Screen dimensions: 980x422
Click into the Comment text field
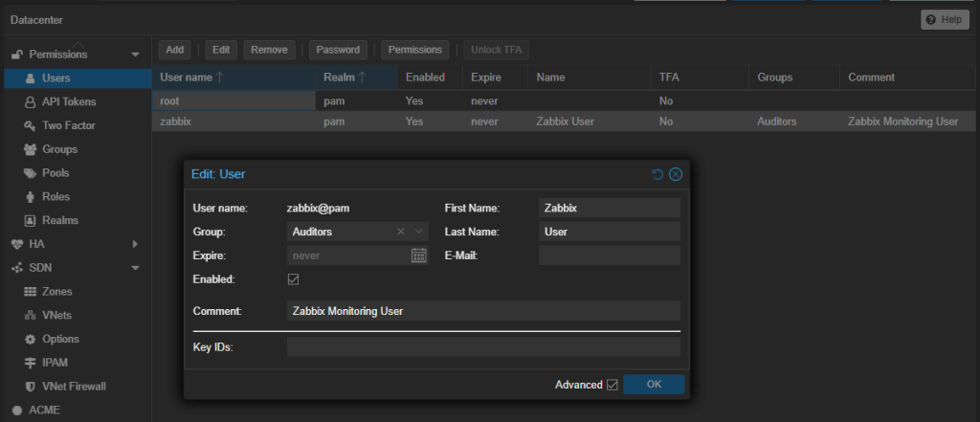click(x=483, y=311)
